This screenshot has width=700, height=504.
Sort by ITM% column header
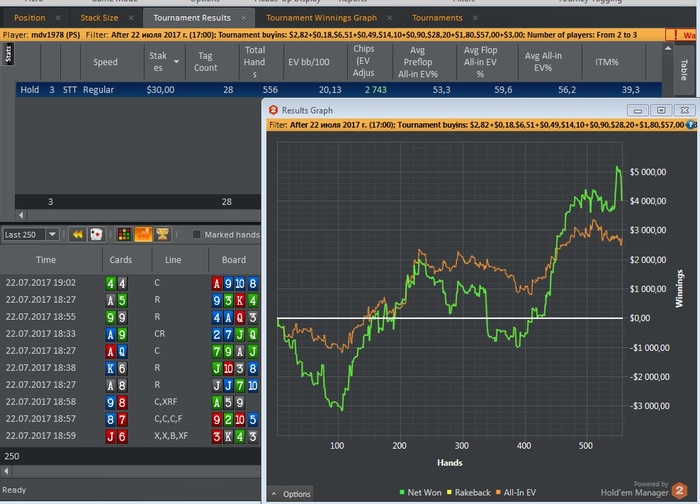point(607,62)
